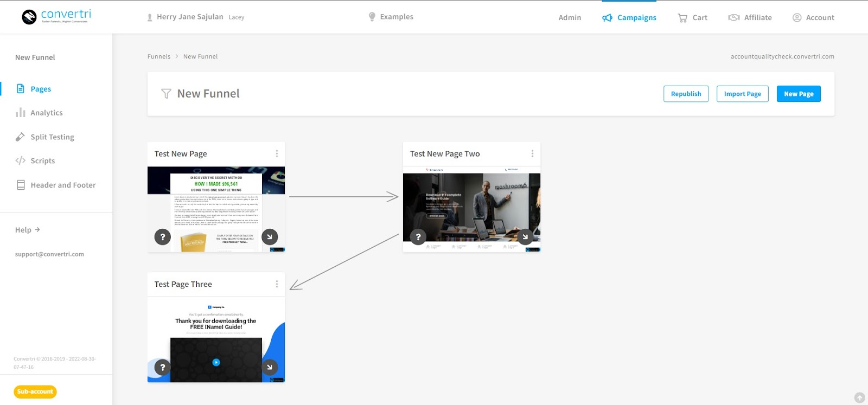Click the help question icon on Test New Page
The image size is (868, 405).
[163, 237]
